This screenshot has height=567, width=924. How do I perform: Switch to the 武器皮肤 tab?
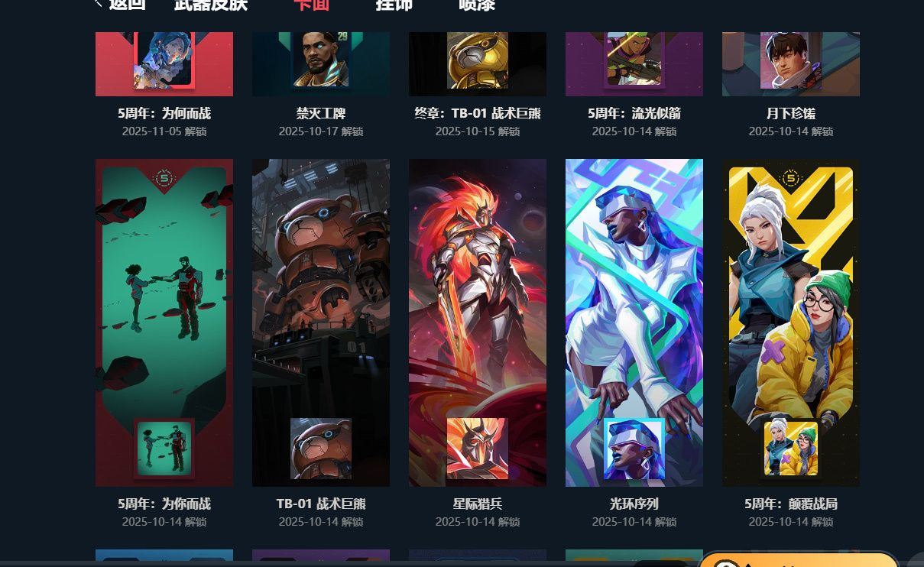pyautogui.click(x=211, y=5)
